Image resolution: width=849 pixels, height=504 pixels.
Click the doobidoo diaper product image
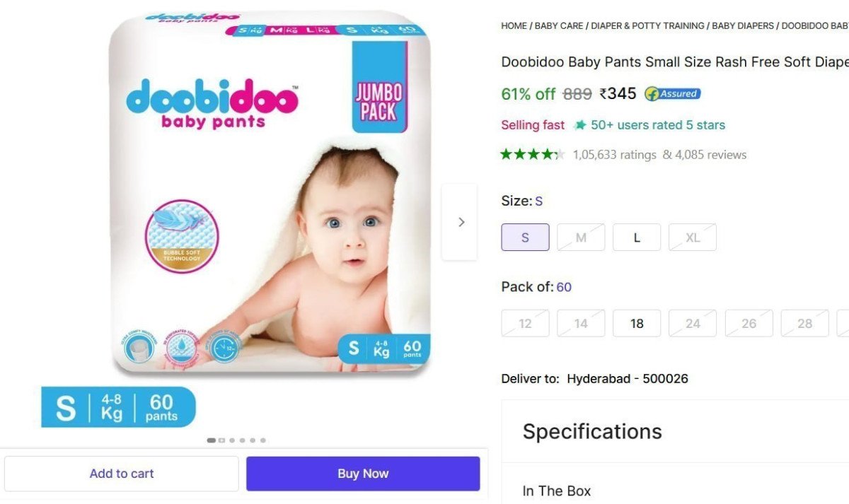[270, 193]
